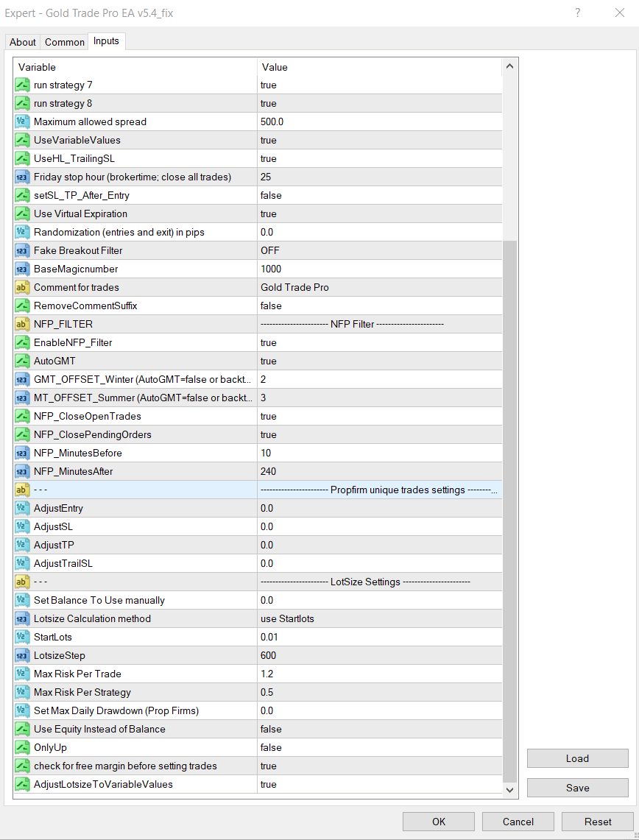Edit the StartLots value 0.01

(379, 637)
